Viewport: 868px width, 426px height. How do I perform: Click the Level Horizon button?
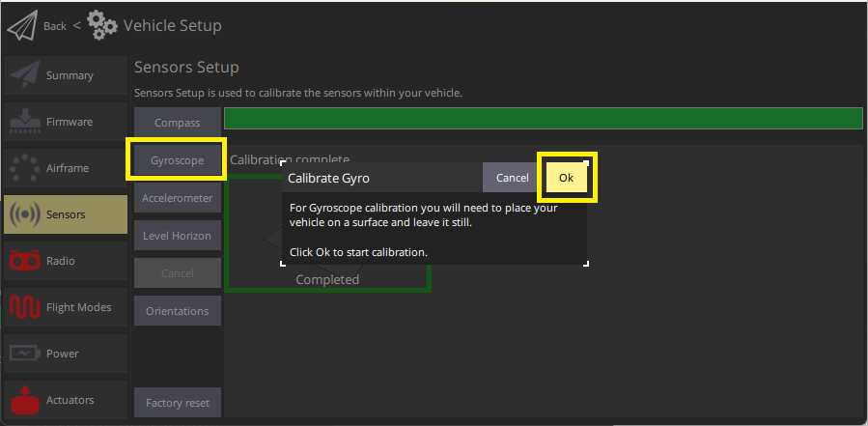click(177, 236)
